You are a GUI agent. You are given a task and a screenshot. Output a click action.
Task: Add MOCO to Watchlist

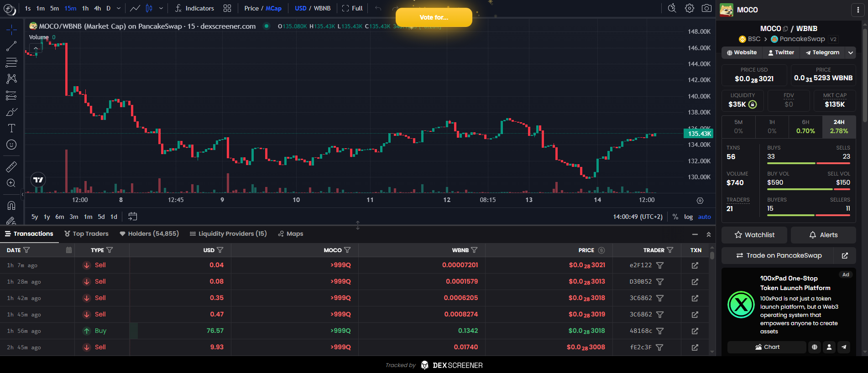click(x=754, y=235)
